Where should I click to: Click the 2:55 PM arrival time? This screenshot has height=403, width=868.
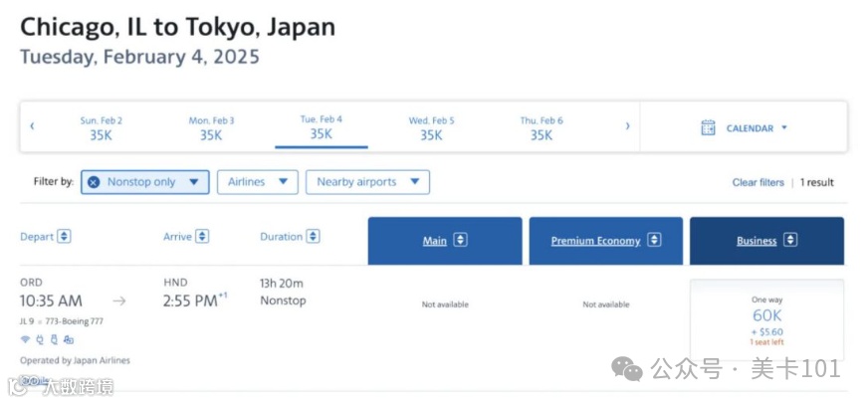click(190, 302)
